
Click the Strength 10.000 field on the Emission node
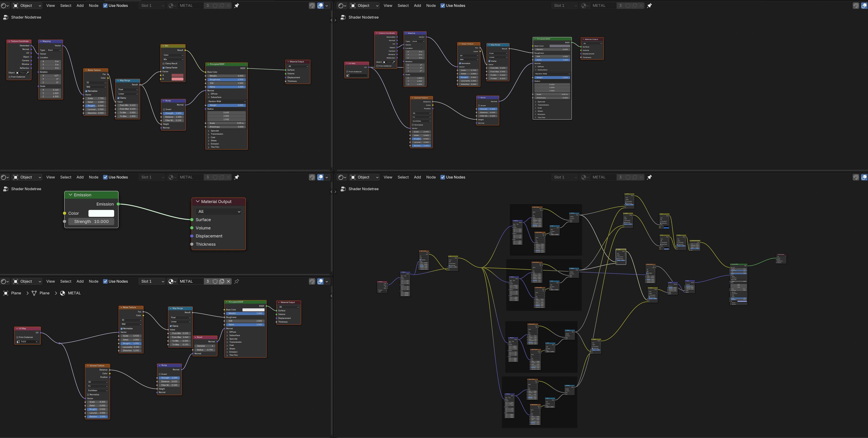[x=91, y=222]
